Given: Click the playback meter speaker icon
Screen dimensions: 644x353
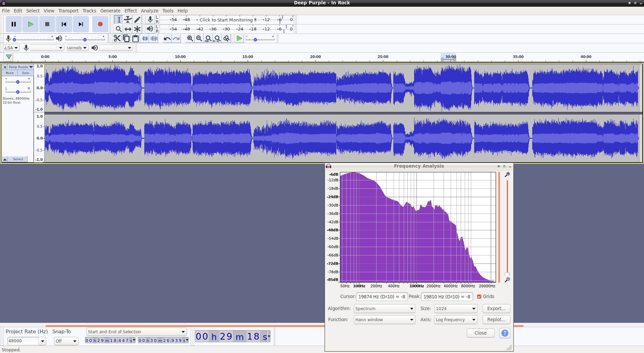Looking at the screenshot, I should click(x=150, y=29).
